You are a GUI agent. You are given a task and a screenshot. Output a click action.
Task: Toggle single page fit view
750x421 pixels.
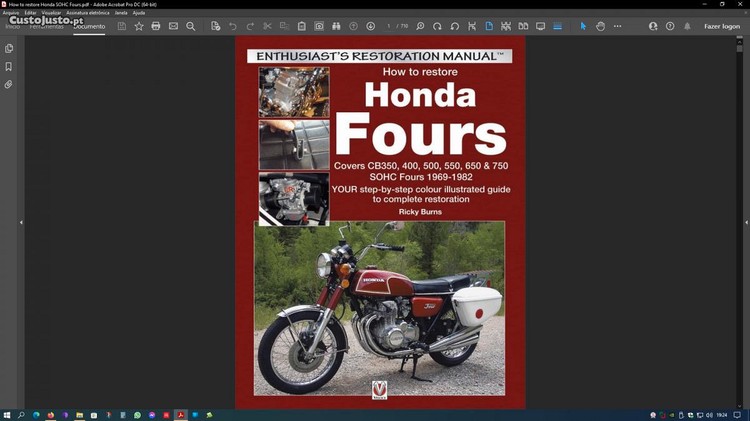tap(489, 26)
